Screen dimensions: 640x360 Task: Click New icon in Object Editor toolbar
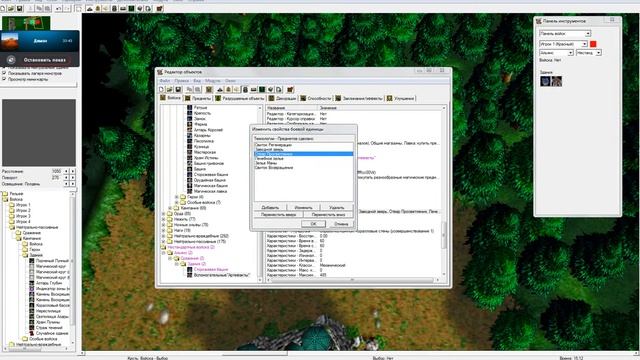coord(162,89)
